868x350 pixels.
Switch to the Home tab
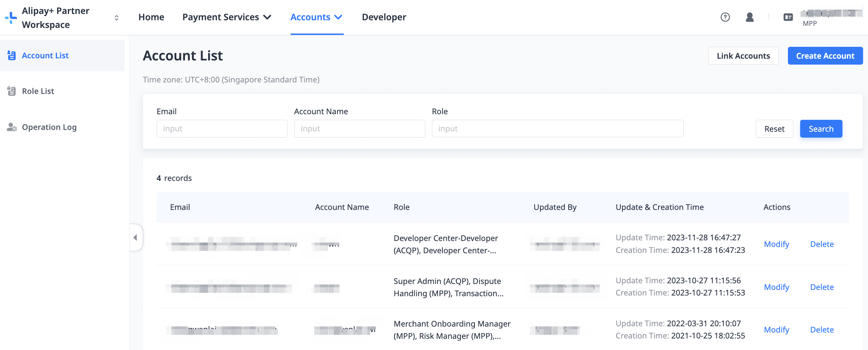point(151,17)
